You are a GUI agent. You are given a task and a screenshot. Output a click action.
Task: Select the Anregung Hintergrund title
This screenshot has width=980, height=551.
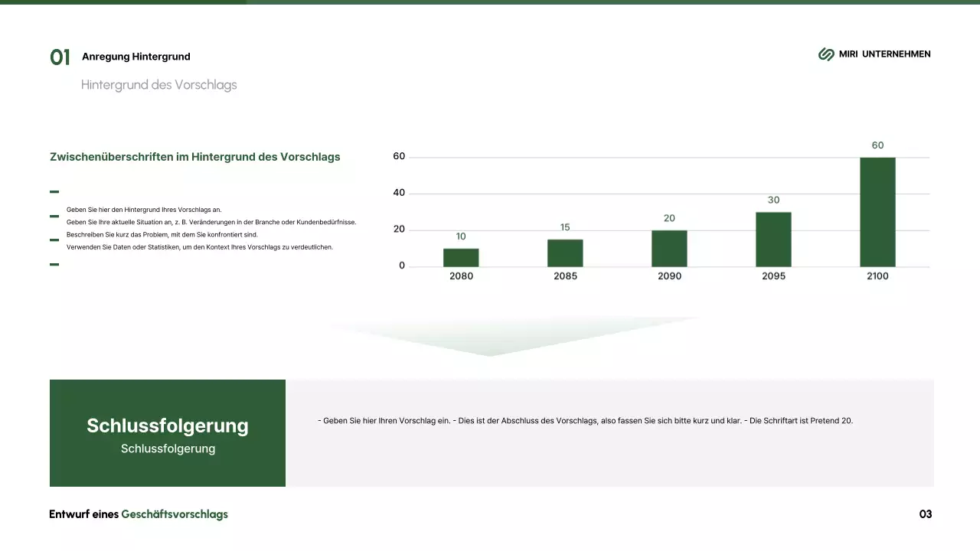(136, 57)
